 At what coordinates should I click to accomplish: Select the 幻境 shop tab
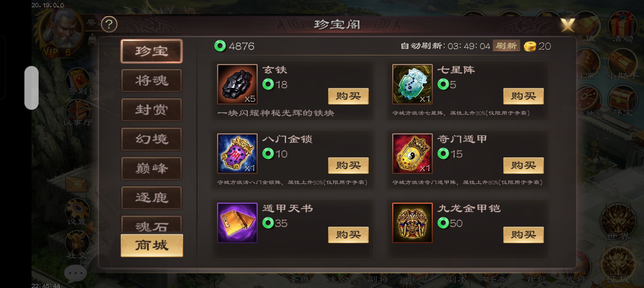pyautogui.click(x=151, y=139)
